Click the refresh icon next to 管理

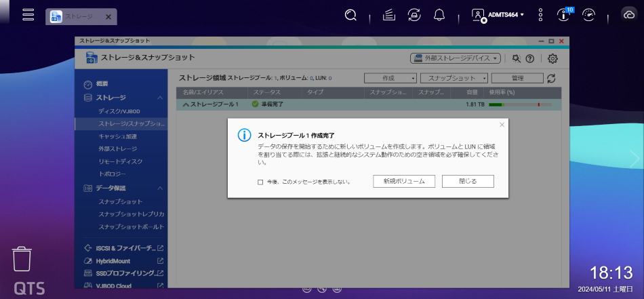tap(552, 79)
